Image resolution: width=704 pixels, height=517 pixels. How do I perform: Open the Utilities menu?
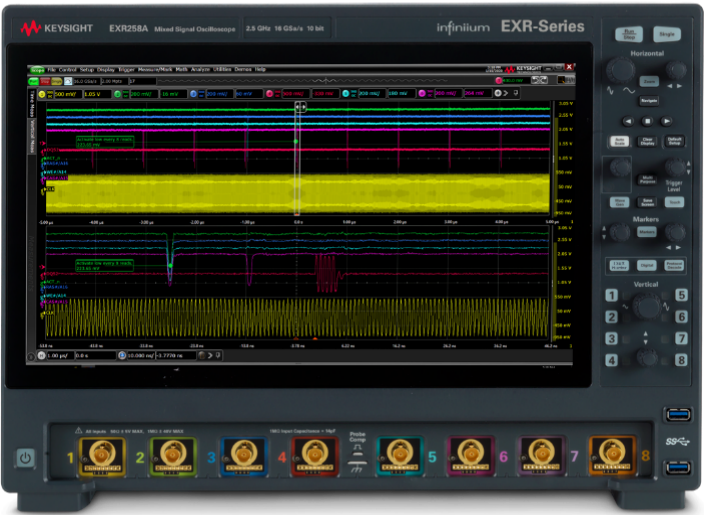coord(222,70)
